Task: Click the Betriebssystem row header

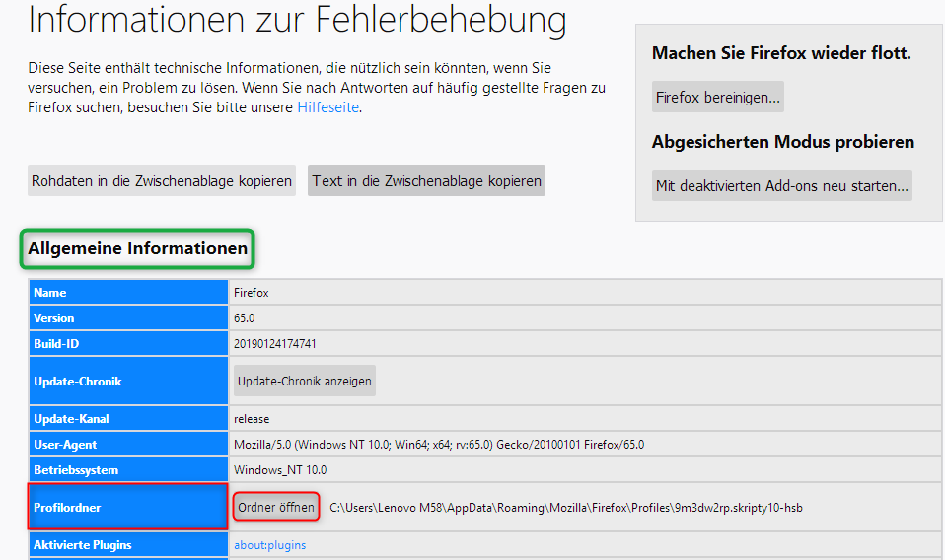Action: [x=128, y=469]
